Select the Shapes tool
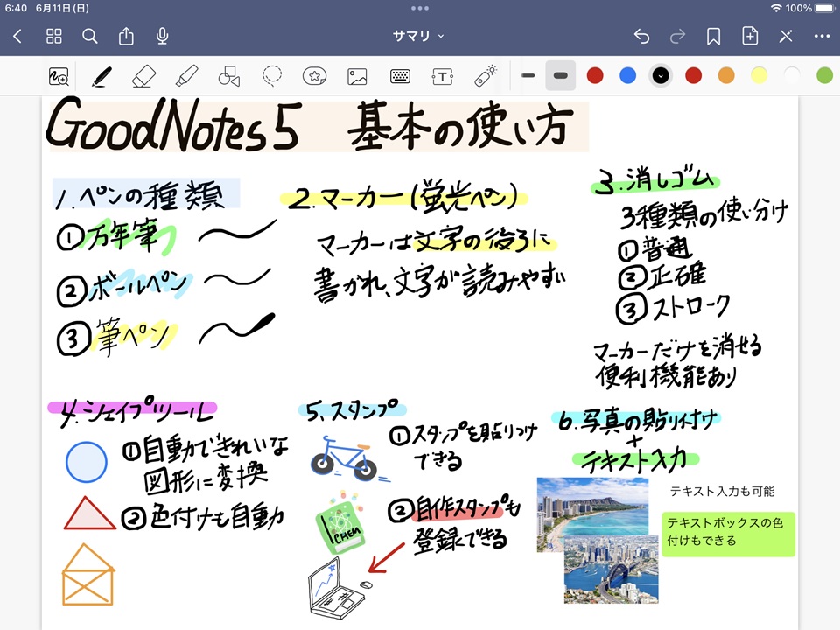Screen dimensions: 840x630 pos(229,77)
